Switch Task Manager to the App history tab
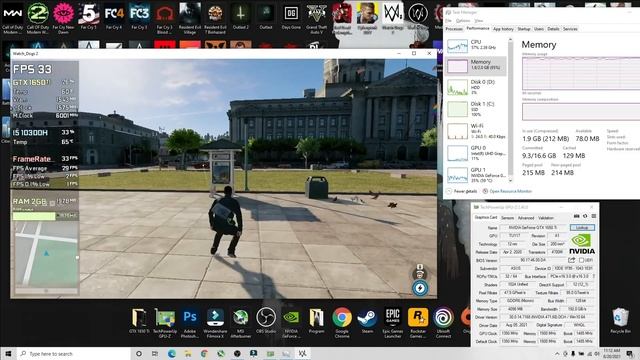The width and height of the screenshot is (640, 360). 503,29
